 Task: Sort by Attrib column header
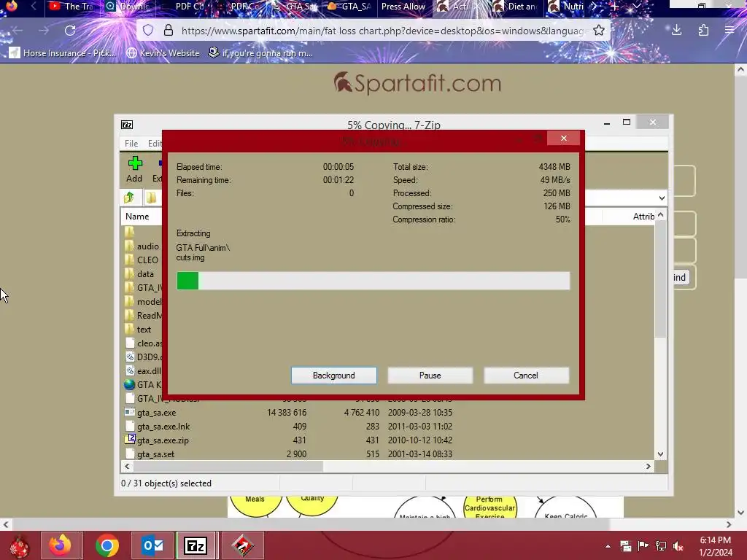coord(643,216)
